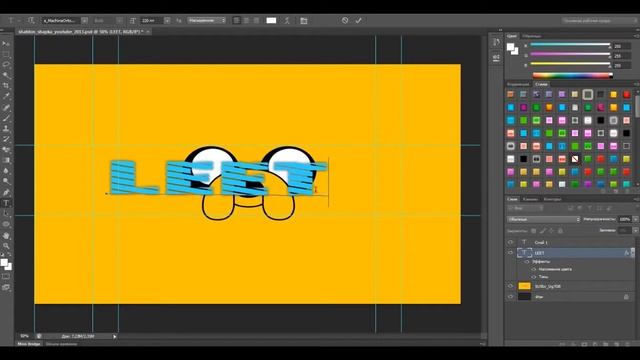The height and width of the screenshot is (360, 640).
Task: Open the layer filter kind dropdown
Action: 525,209
